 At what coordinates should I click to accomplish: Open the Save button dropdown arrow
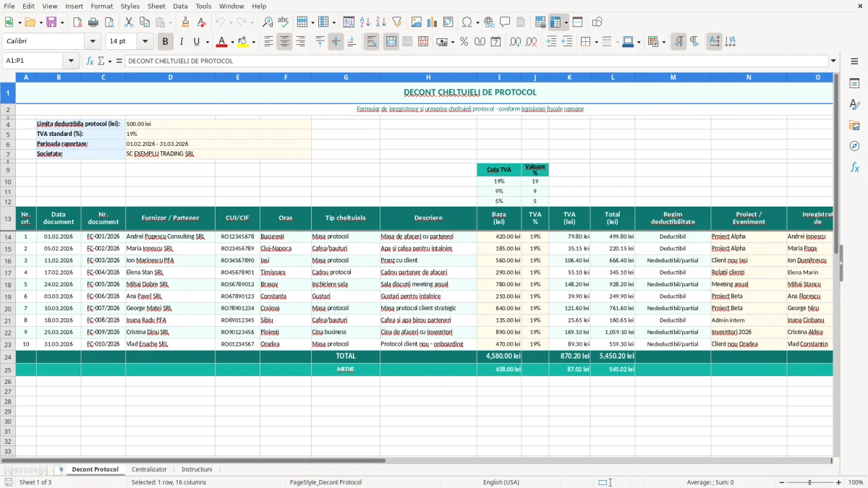tap(61, 22)
